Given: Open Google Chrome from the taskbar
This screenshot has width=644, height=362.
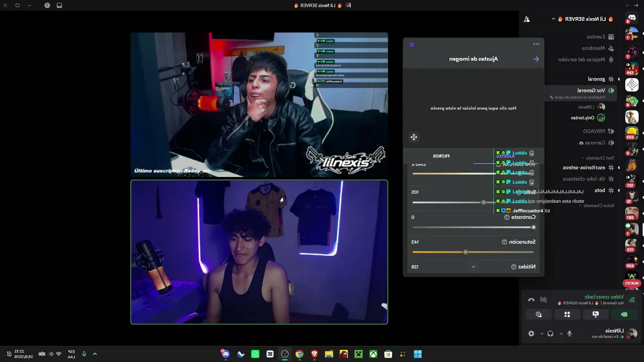Looking at the screenshot, I should click(x=299, y=354).
